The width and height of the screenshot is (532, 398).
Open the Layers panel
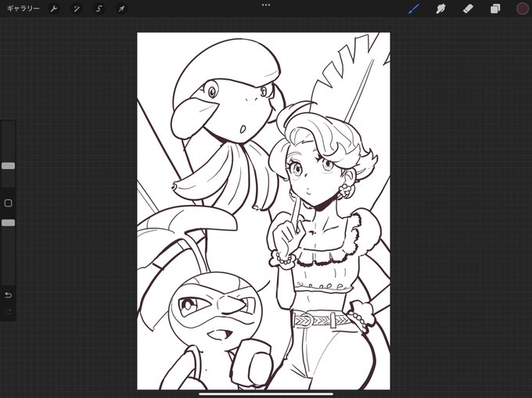pyautogui.click(x=495, y=9)
